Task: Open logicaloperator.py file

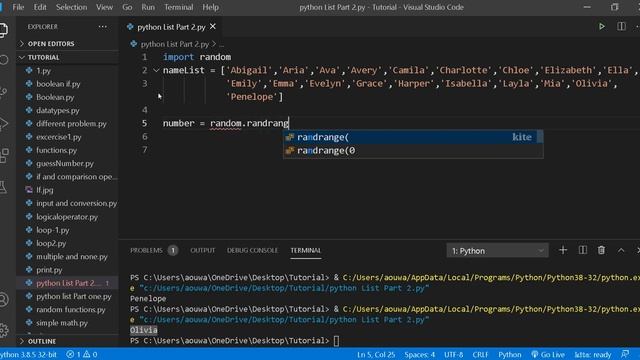Action: pyautogui.click(x=67, y=217)
